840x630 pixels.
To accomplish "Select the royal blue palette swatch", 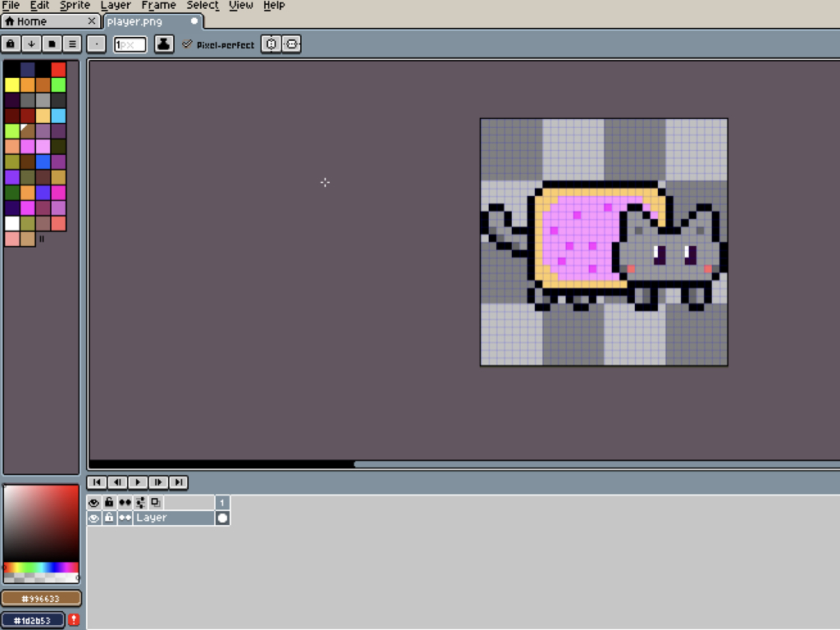I will point(43,162).
